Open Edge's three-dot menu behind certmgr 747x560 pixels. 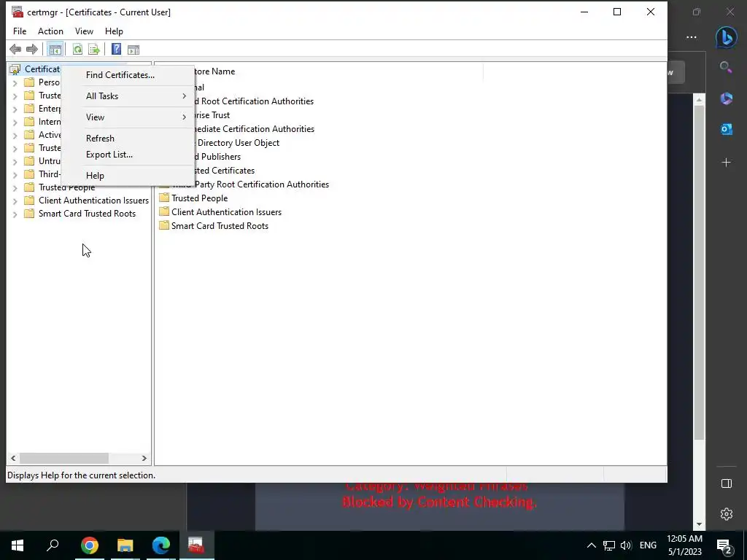click(x=692, y=37)
